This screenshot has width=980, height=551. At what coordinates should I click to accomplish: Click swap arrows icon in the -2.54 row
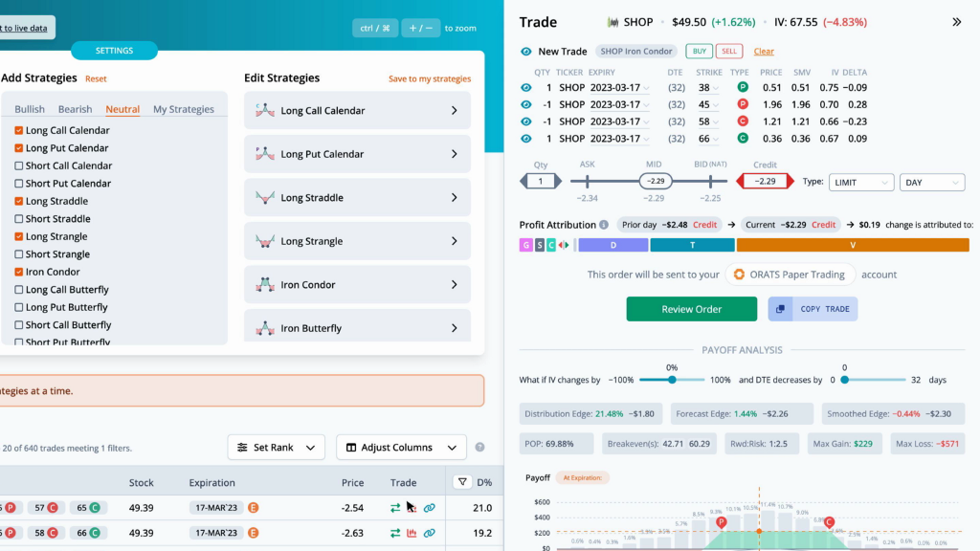point(395,508)
